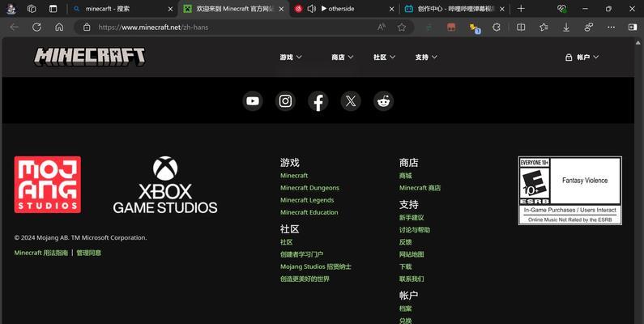Open the 下载 download link
The width and height of the screenshot is (644, 324).
click(405, 266)
